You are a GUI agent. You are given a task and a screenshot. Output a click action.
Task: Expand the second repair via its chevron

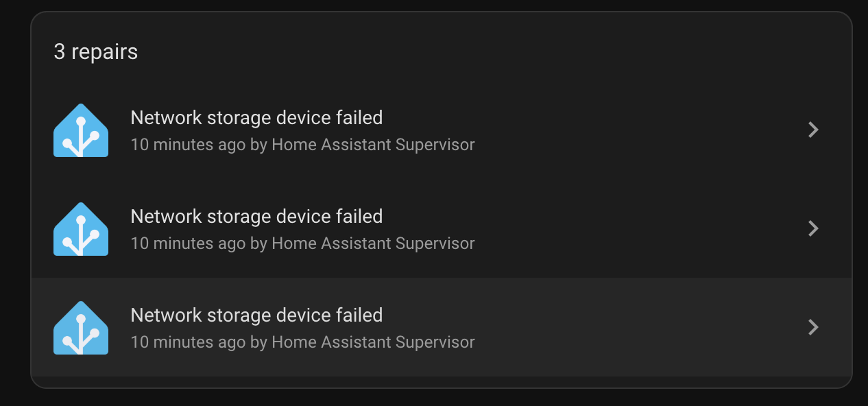(813, 228)
